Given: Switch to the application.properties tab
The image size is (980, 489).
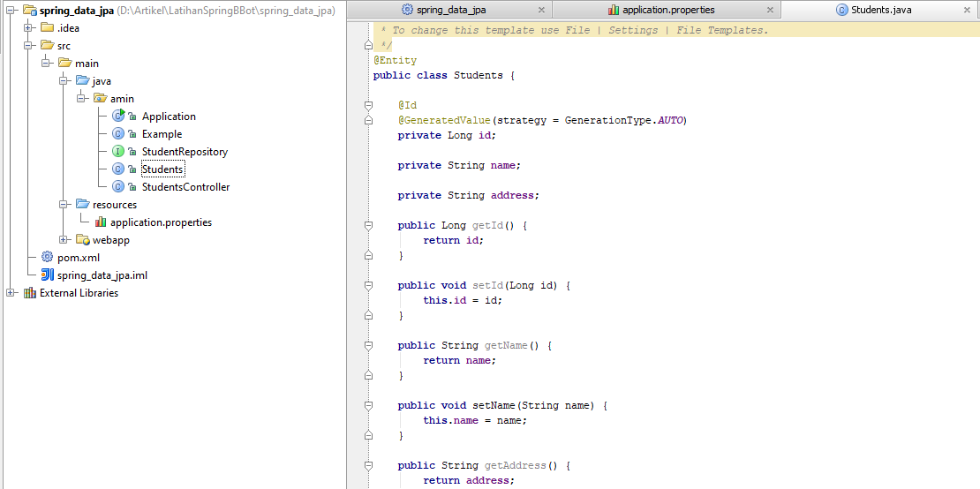Looking at the screenshot, I should [x=667, y=10].
